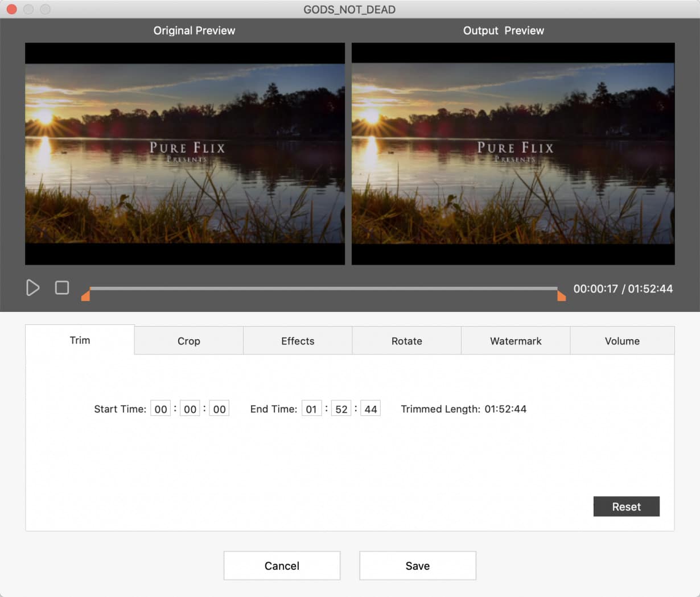This screenshot has width=700, height=597.
Task: Click the middle of the playback timeline
Action: (323, 289)
